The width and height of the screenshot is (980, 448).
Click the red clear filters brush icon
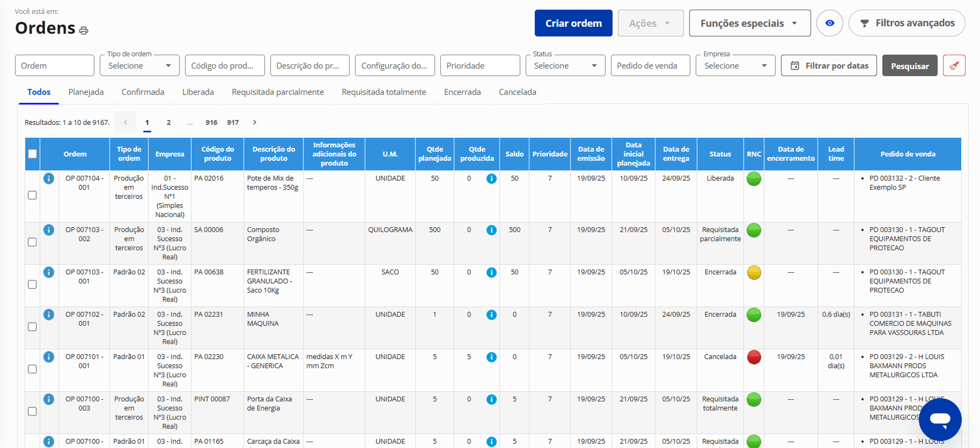[x=954, y=65]
